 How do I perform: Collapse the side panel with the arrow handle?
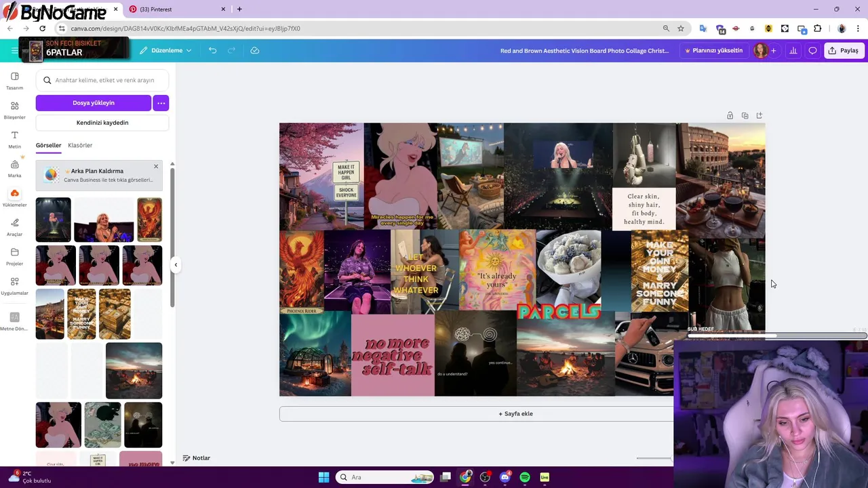pos(176,265)
